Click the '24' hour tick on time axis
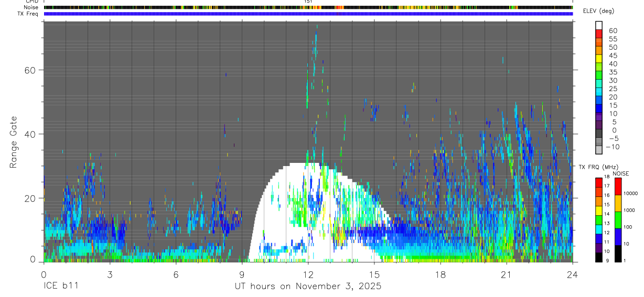The image size is (644, 297). 572,274
